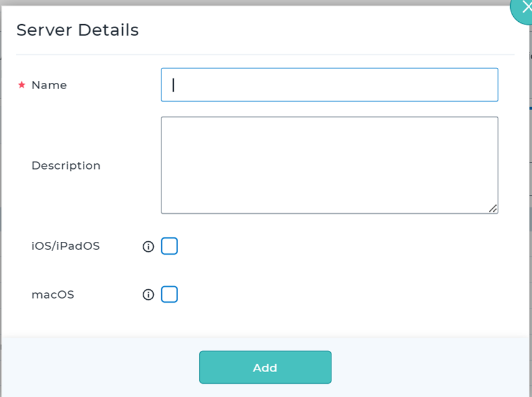Screen dimensions: 532x397
Task: Click the light blue footer bar left of Add
Action: [x=100, y=367]
